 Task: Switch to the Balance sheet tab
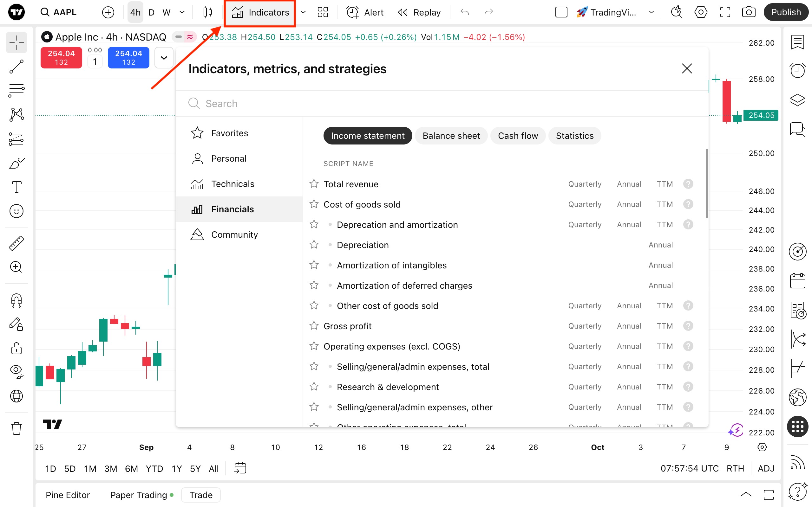(451, 136)
